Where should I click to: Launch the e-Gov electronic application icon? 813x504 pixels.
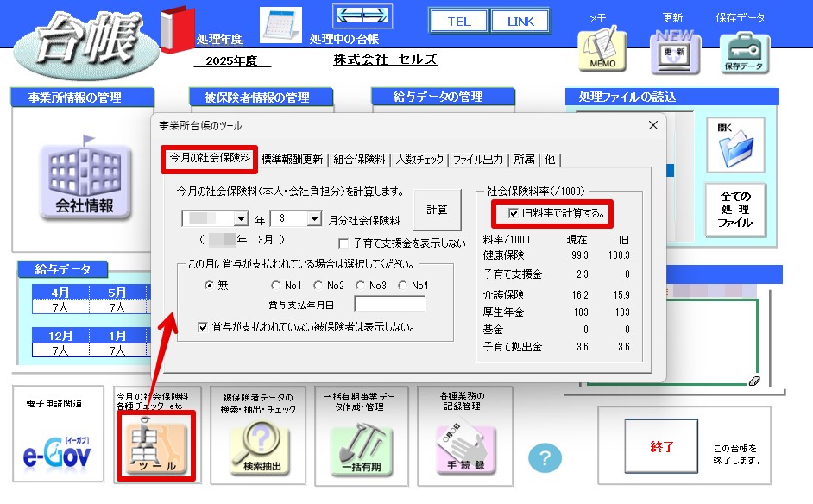57,452
